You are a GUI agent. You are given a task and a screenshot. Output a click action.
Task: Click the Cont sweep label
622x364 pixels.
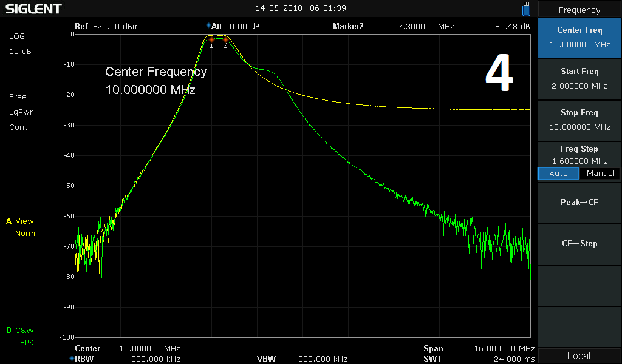coord(18,127)
